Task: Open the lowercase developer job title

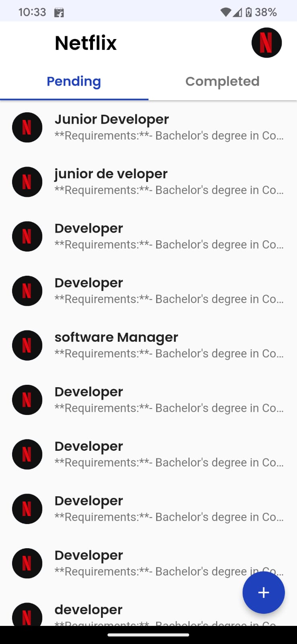Action: [89, 610]
